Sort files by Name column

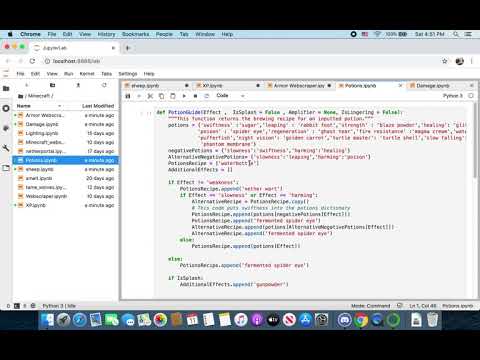38,106
